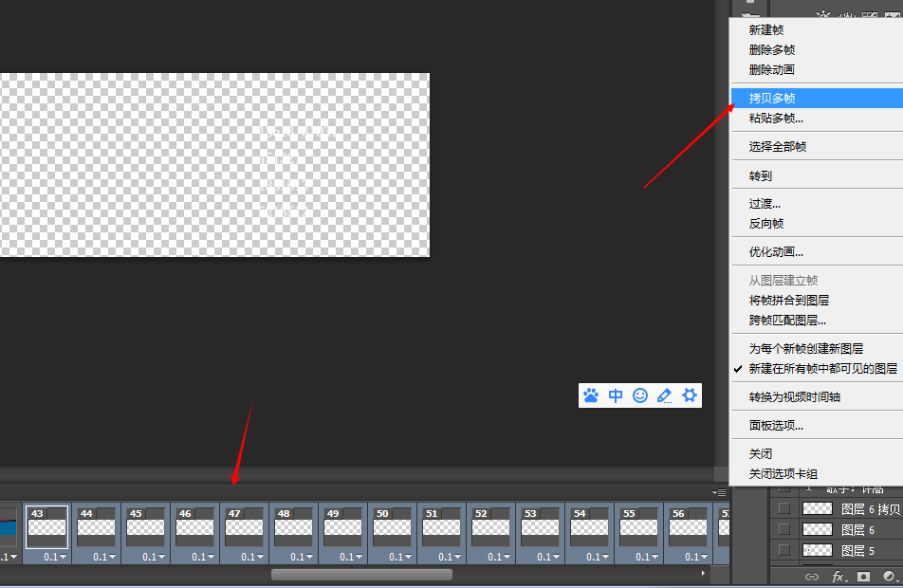
Task: Toggle visibility of 图层 6 拷贝 layer
Action: (x=783, y=508)
